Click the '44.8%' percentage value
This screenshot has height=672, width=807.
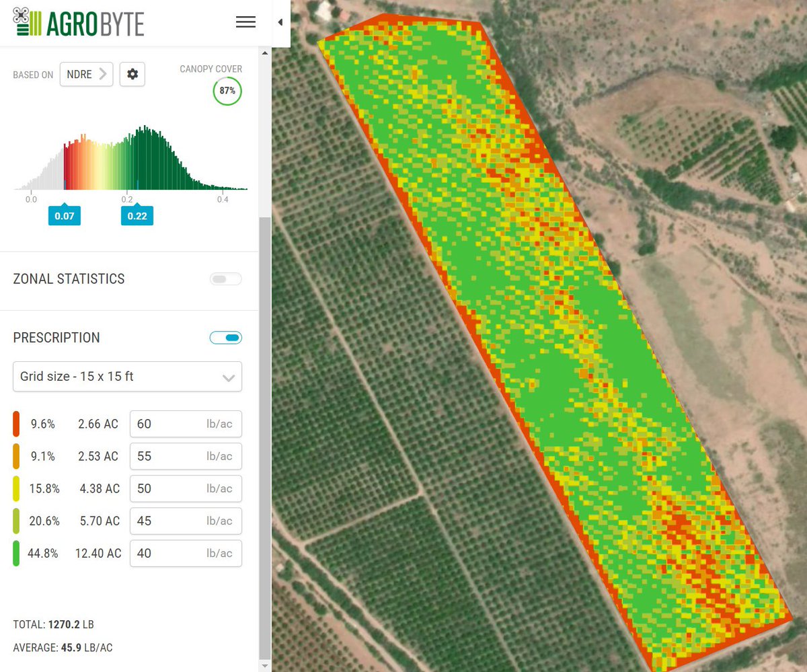[43, 553]
